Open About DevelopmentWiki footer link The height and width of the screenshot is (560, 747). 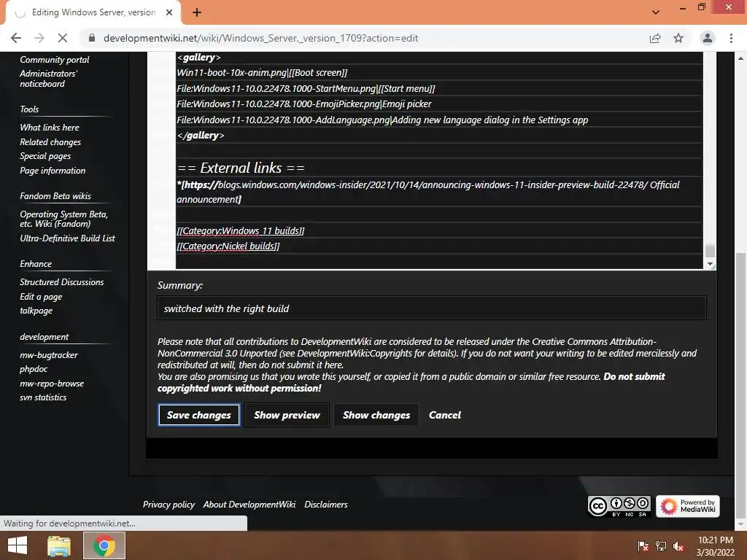[x=249, y=505]
